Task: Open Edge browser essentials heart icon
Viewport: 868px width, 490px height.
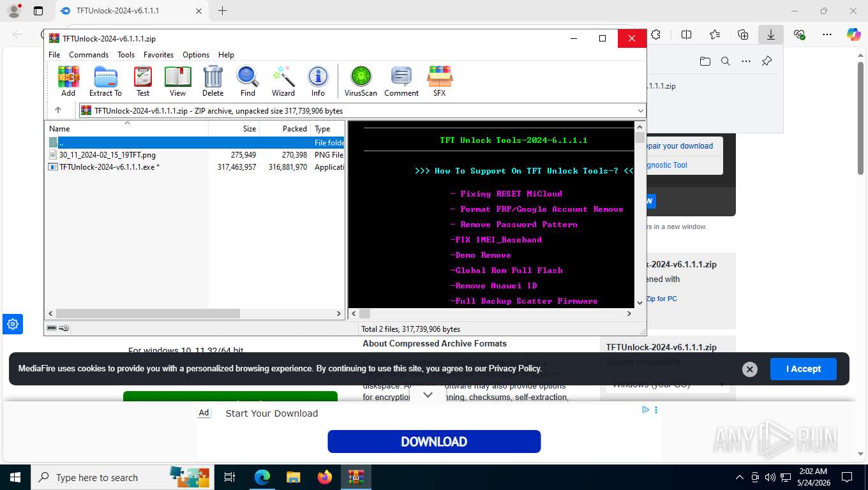Action: (799, 34)
